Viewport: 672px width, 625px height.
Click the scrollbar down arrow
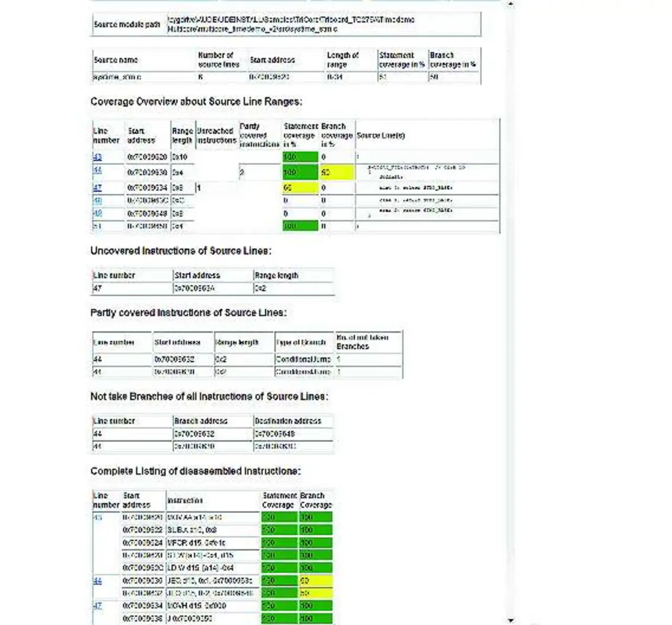pos(510,620)
